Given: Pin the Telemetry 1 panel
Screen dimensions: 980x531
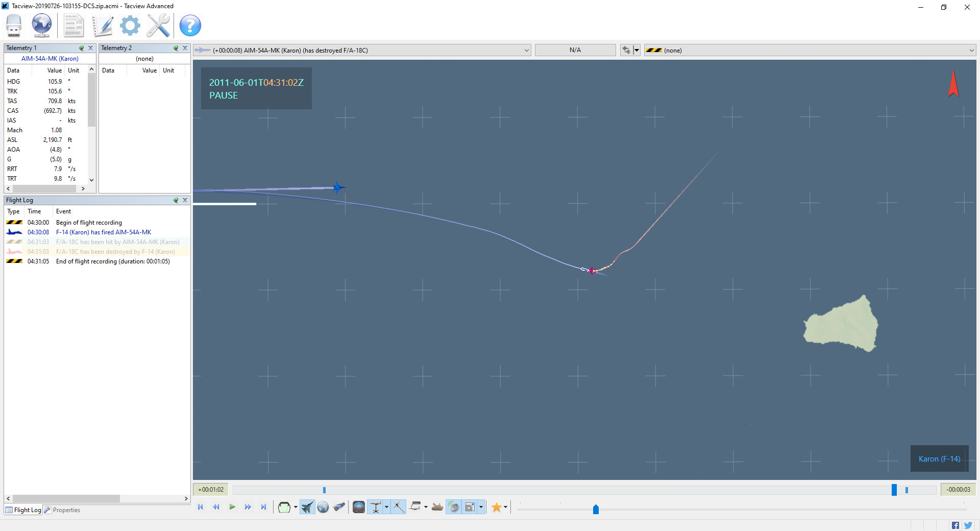Looking at the screenshot, I should point(81,48).
